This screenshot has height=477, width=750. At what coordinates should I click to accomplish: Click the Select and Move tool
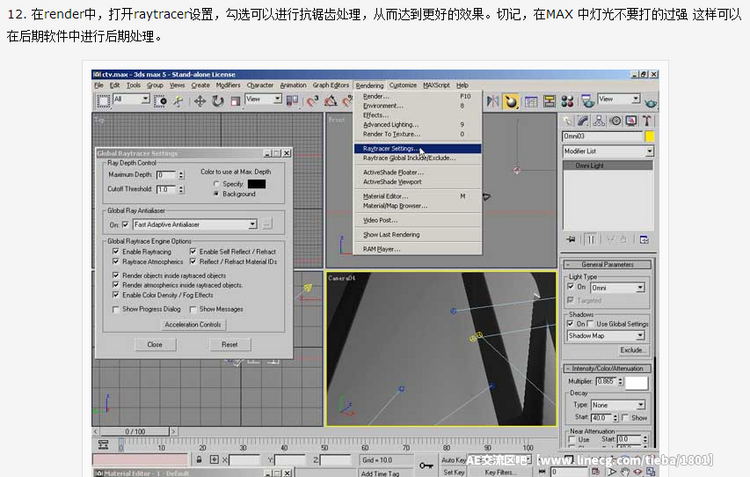coord(199,101)
